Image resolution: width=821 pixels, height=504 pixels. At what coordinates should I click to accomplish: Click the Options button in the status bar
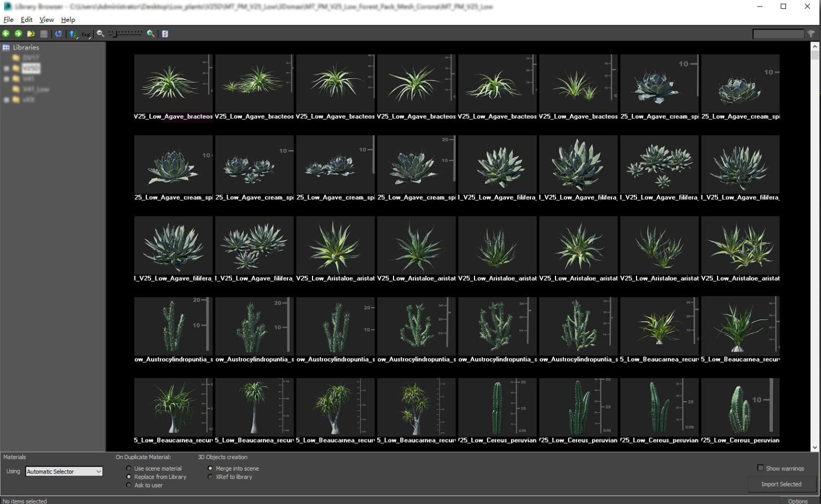[x=797, y=501]
